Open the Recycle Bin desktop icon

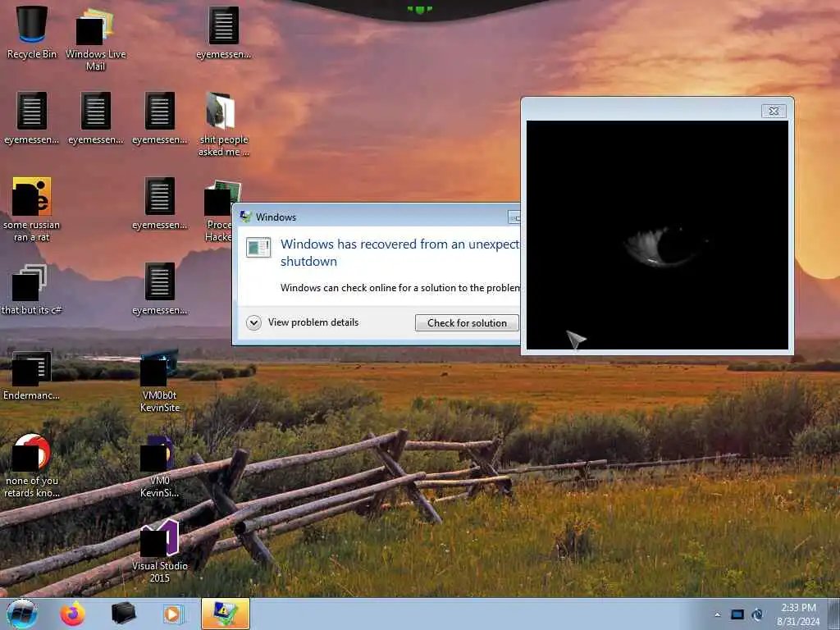click(x=32, y=32)
